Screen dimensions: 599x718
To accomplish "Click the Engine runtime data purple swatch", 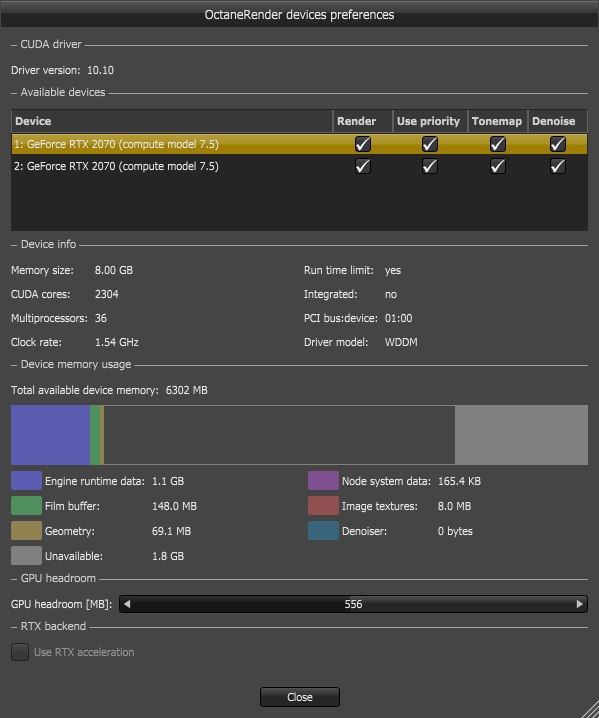I will click(x=26, y=481).
